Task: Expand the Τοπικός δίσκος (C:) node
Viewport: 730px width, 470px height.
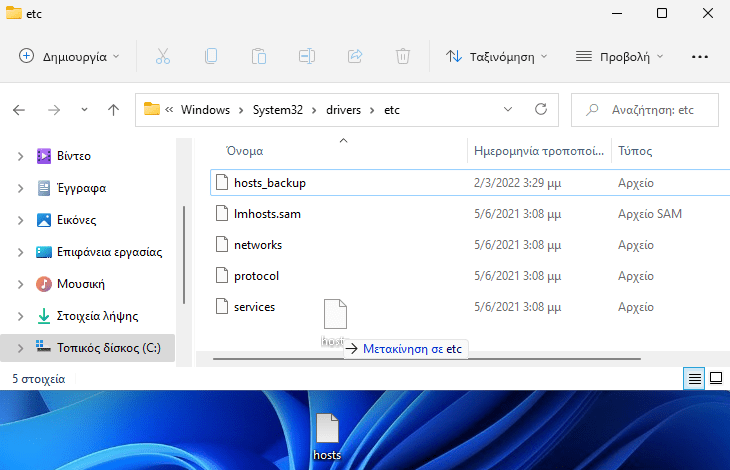Action: (x=20, y=348)
